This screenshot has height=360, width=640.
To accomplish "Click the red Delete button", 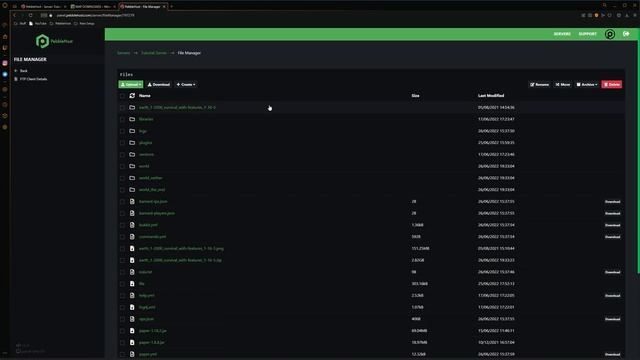I will click(x=611, y=84).
